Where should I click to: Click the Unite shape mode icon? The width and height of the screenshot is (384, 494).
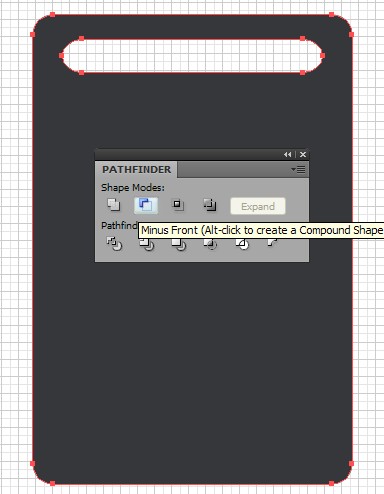tap(114, 205)
